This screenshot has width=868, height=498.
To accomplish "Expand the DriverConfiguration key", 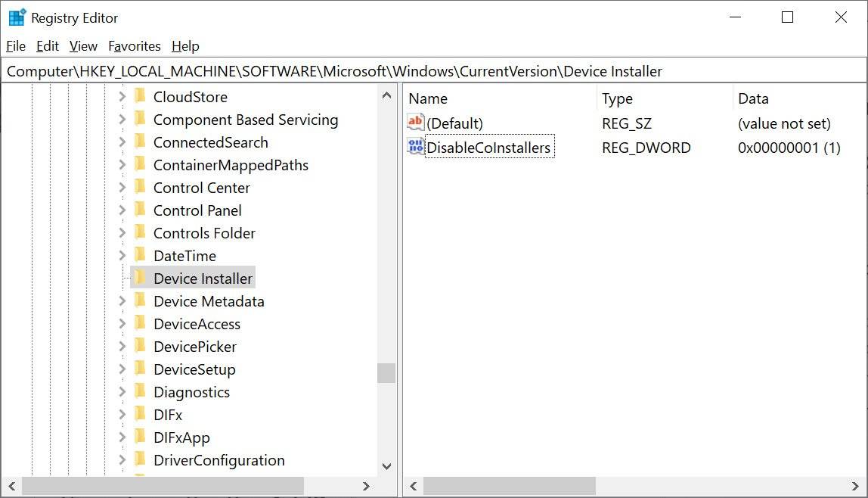I will (x=122, y=459).
